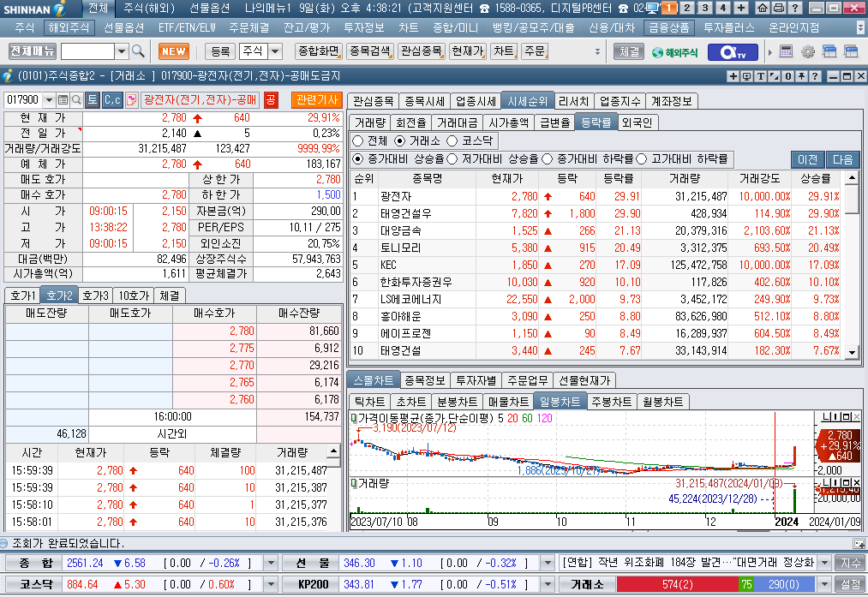Image resolution: width=868 pixels, height=597 pixels.
Task: Select the 전체 market radio button
Action: tap(357, 140)
